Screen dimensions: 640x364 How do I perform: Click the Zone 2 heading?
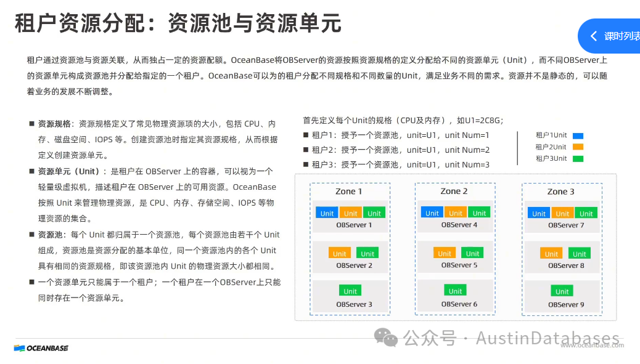pos(454,191)
